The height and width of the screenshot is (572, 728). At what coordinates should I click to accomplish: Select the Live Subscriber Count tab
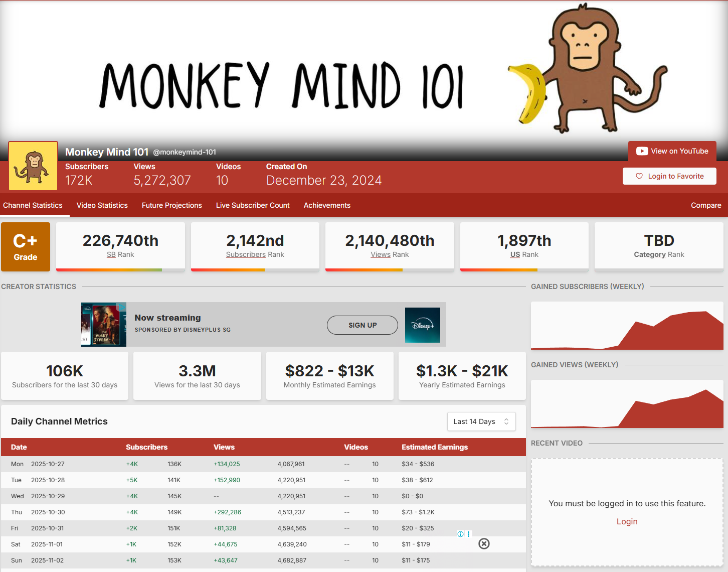point(253,205)
